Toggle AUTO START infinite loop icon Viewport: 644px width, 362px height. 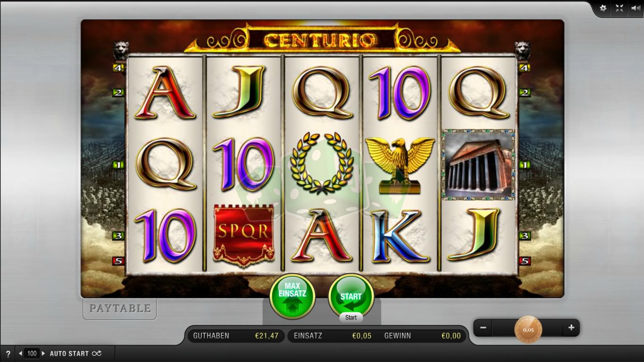[x=96, y=354]
